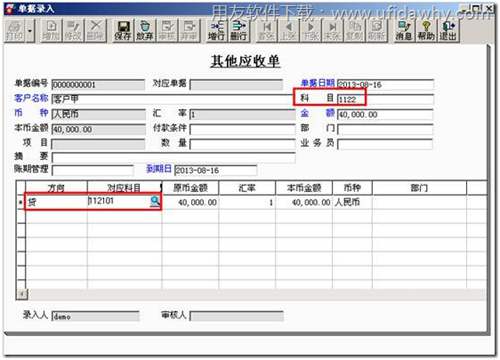
Task: Click the 单据日期 field showing 2013-08-16
Action: [x=385, y=84]
